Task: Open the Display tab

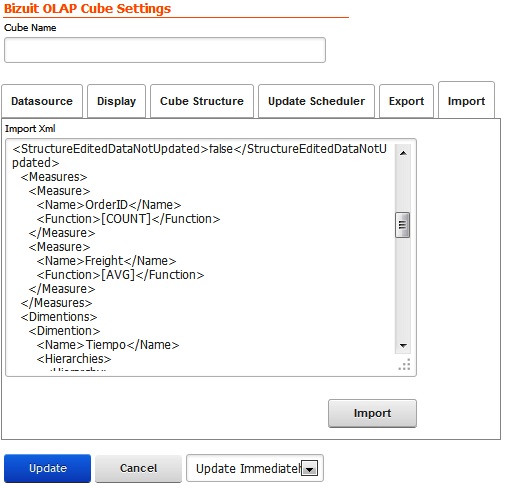Action: (116, 101)
